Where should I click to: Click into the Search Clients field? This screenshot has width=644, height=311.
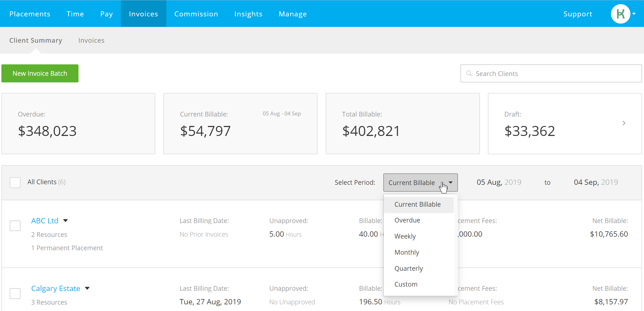coord(551,74)
